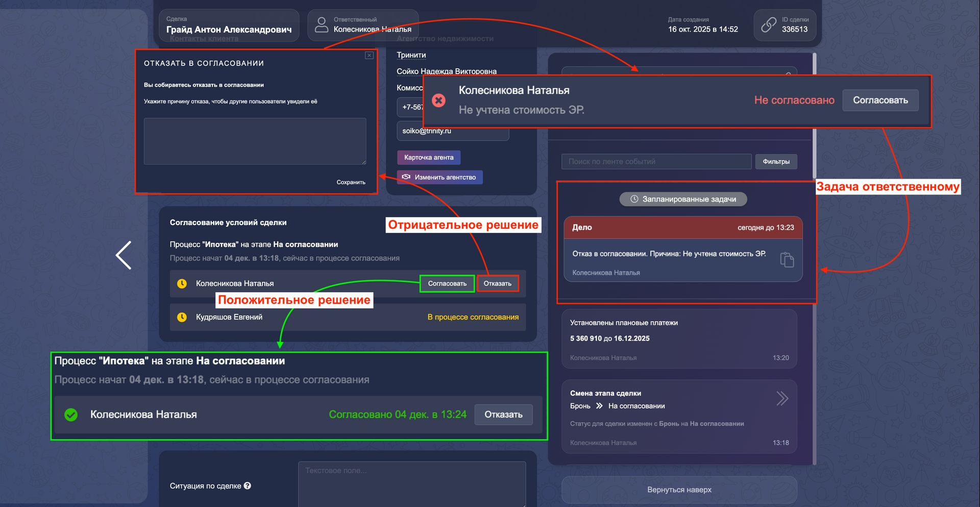This screenshot has width=980, height=507.
Task: Click the handshake icon on Изменить агентство
Action: (406, 177)
